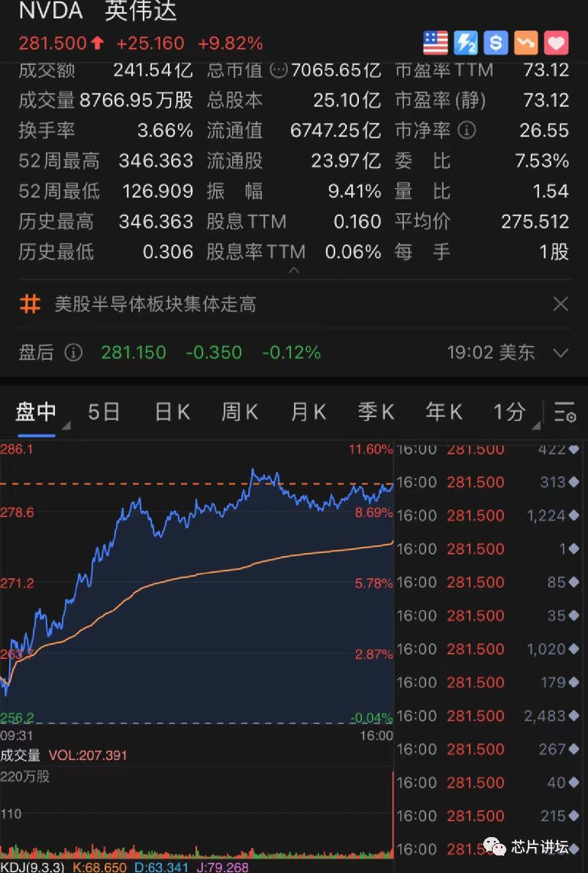The height and width of the screenshot is (873, 588).
Task: Tap the volume bar chart area
Action: tap(197, 814)
